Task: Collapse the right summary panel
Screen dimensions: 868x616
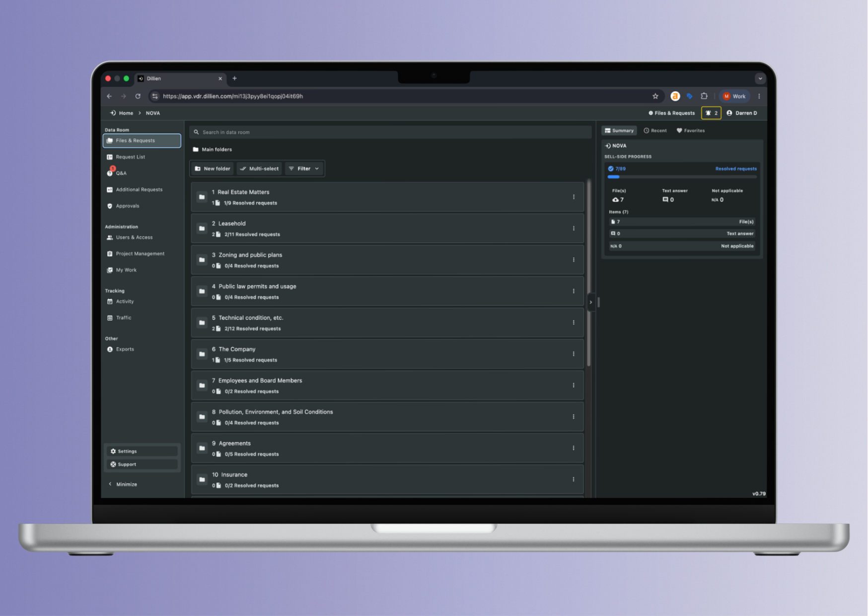Action: point(590,302)
